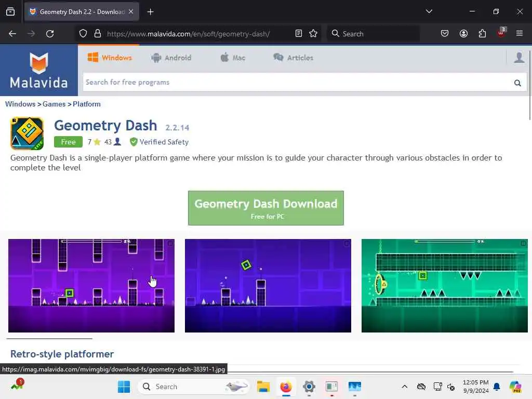Expand the hidden system tray icons

[404, 387]
